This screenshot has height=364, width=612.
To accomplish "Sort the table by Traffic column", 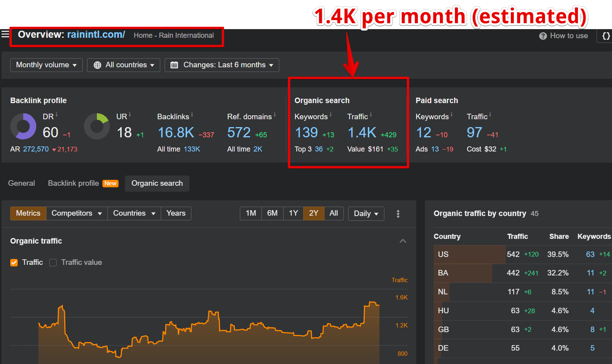I will point(517,237).
